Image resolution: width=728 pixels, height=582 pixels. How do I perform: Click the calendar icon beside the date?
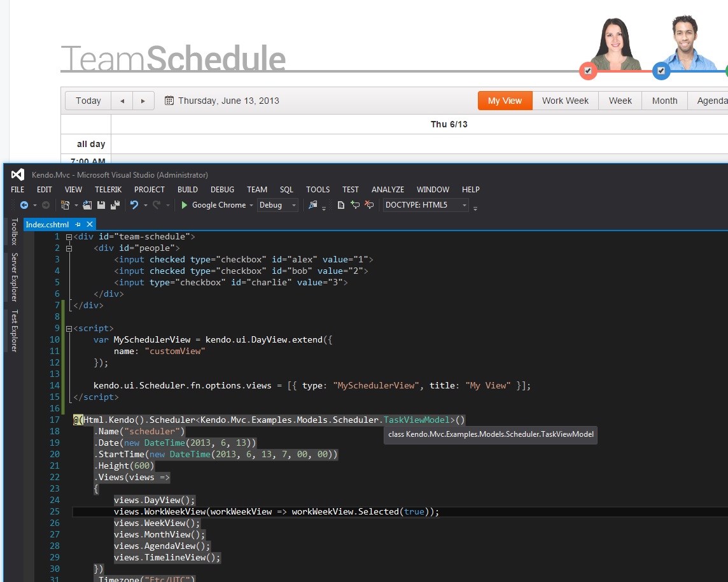coord(169,101)
